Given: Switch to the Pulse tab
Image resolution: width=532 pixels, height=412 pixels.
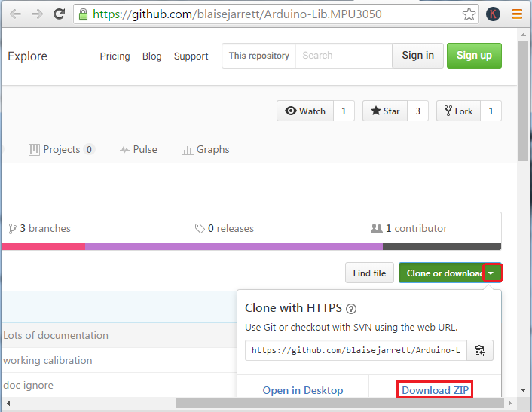Looking at the screenshot, I should point(139,150).
